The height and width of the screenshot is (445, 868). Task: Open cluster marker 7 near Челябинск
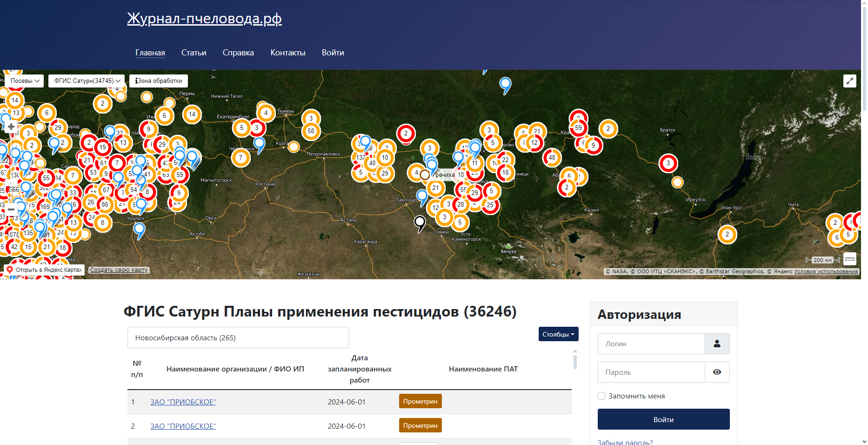241,157
